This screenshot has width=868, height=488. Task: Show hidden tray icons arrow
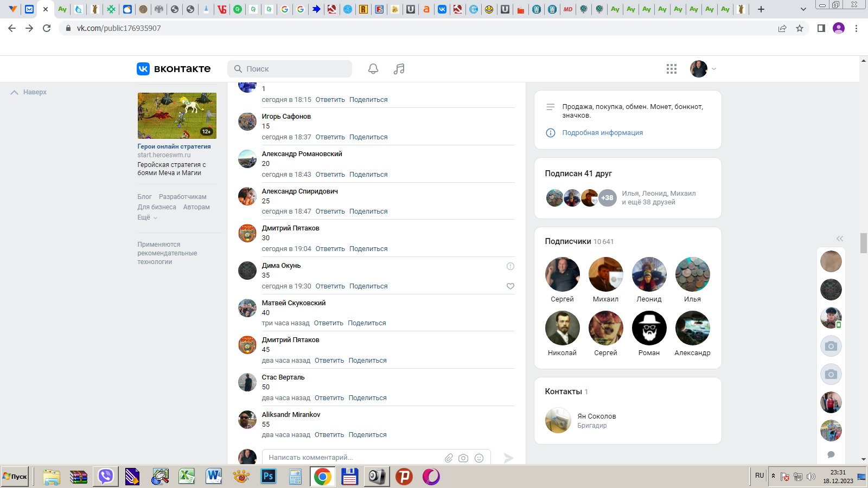coord(773,476)
